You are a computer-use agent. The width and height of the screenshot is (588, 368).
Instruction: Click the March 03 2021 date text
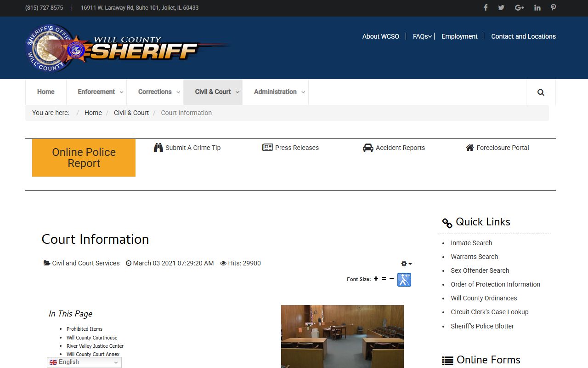click(173, 263)
